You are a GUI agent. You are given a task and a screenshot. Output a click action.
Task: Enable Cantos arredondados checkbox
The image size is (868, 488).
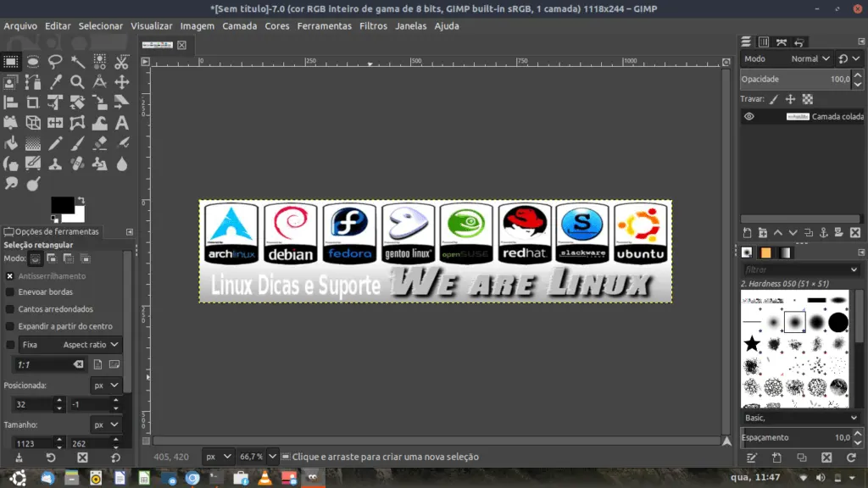coord(10,308)
